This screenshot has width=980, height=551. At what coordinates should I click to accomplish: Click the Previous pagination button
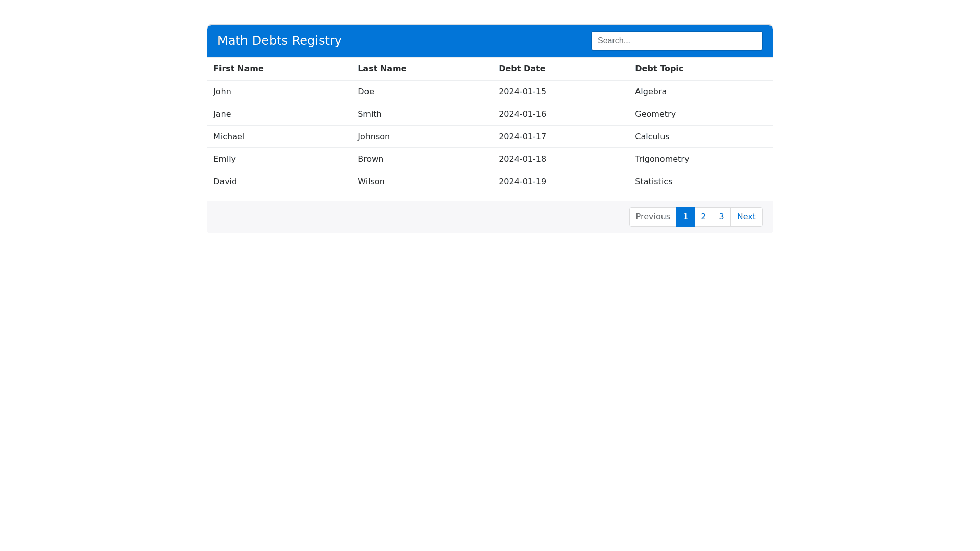(652, 217)
